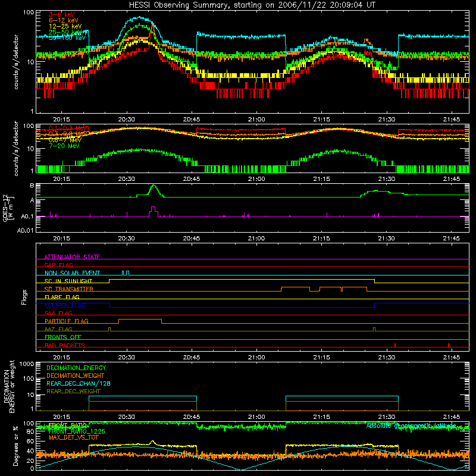This screenshot has height=476, width=476.
Task: Select the cyan 50-100 keV legend label
Action: [x=67, y=38]
